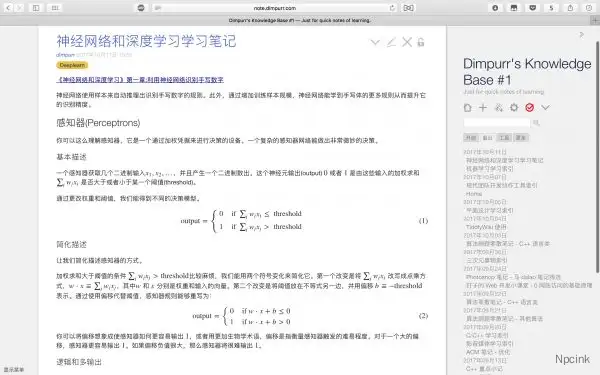Click the 简化描述 subheading
Image resolution: width=600 pixels, height=375 pixels.
coord(72,245)
